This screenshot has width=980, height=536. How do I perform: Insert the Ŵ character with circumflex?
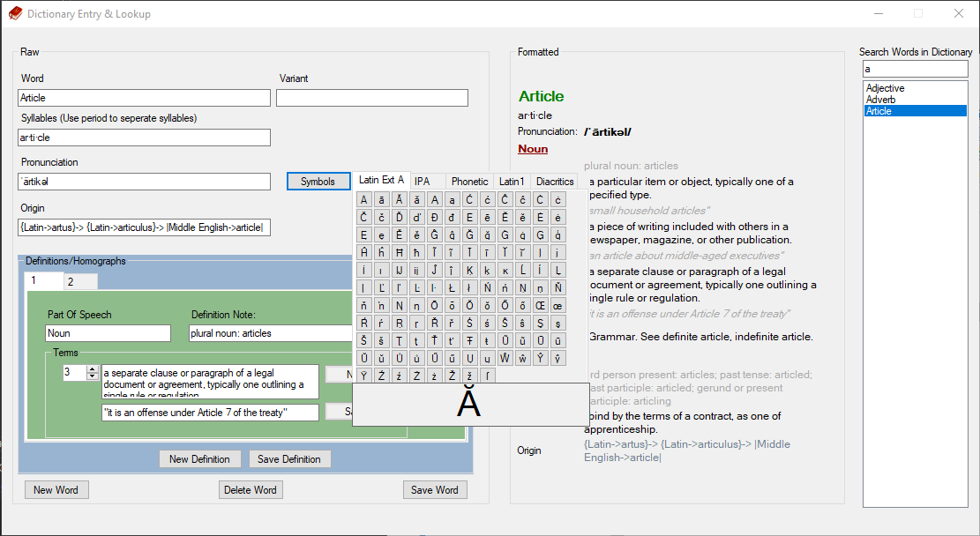tap(504, 356)
